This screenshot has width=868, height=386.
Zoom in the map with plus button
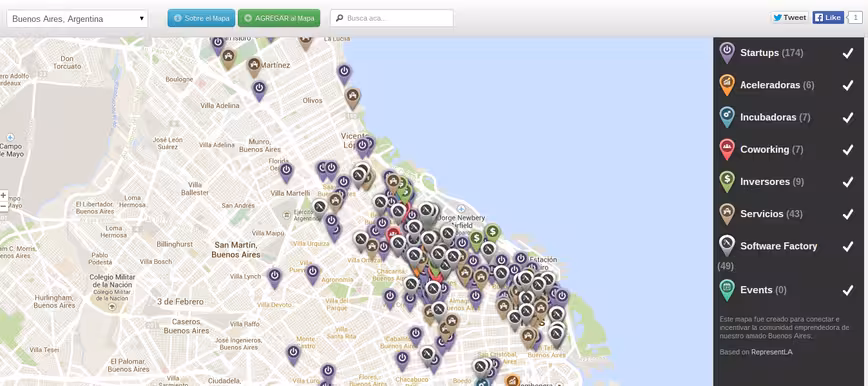pos(3,195)
